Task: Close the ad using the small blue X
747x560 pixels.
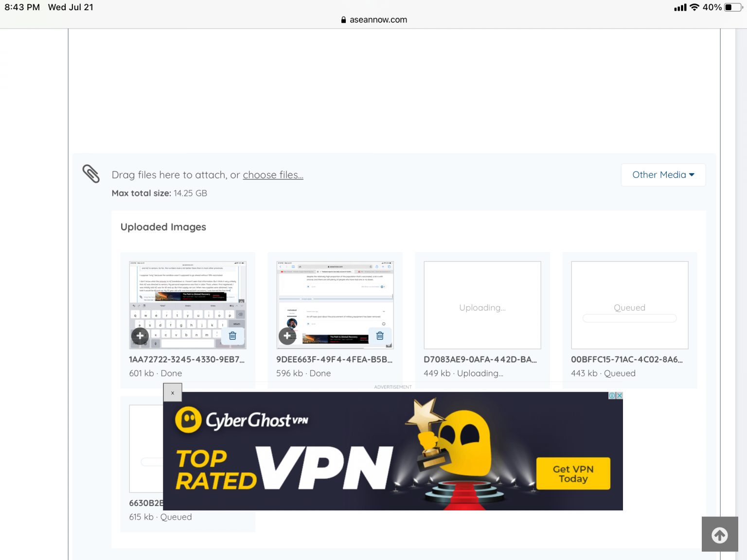Action: [620, 396]
